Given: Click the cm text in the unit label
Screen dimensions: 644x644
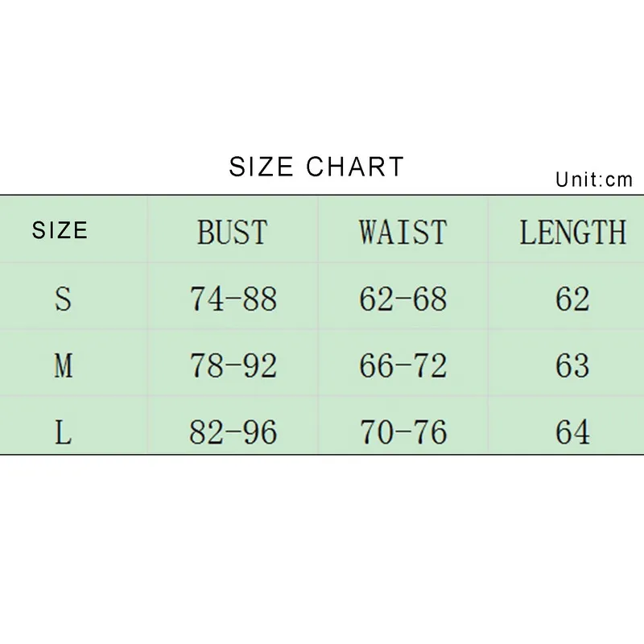Looking at the screenshot, I should (619, 180).
